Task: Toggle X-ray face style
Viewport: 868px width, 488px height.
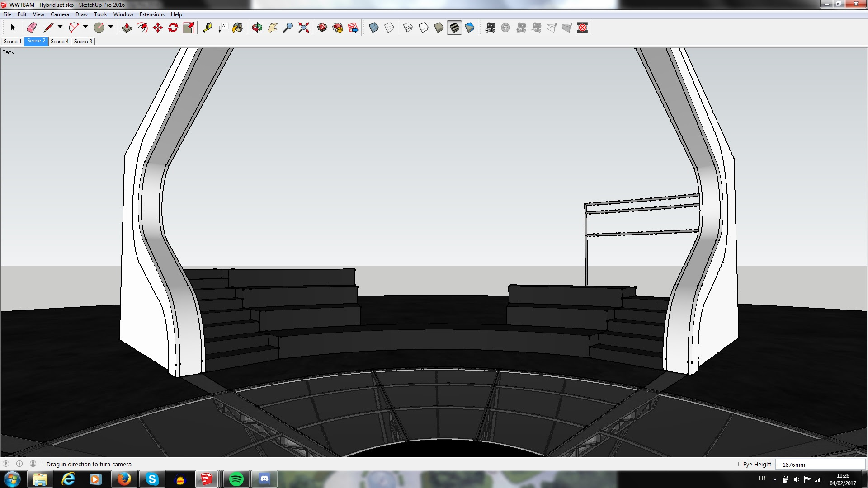Action: 373,28
